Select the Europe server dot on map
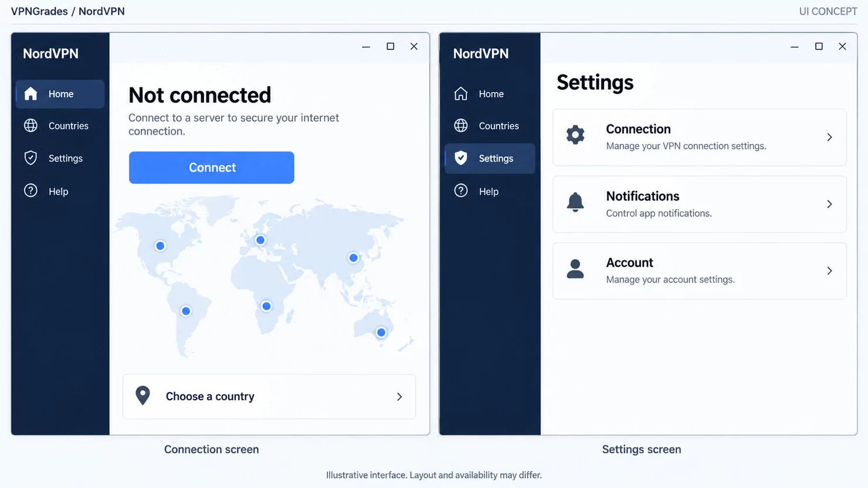 coord(260,240)
